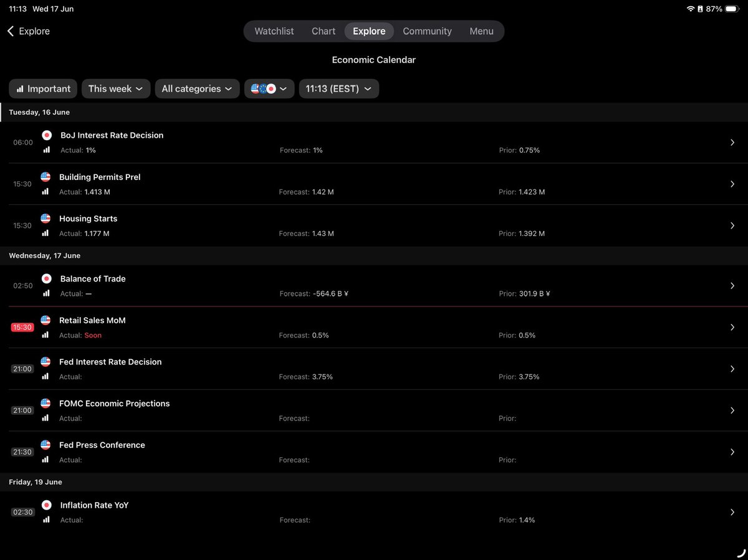This screenshot has width=748, height=560.
Task: Open the country flags filter dropdown
Action: [x=269, y=88]
